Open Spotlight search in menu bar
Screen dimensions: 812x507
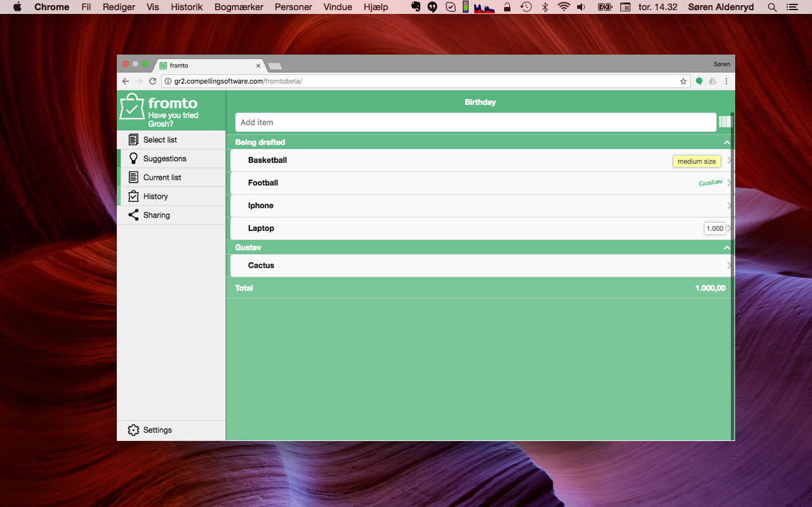point(772,7)
